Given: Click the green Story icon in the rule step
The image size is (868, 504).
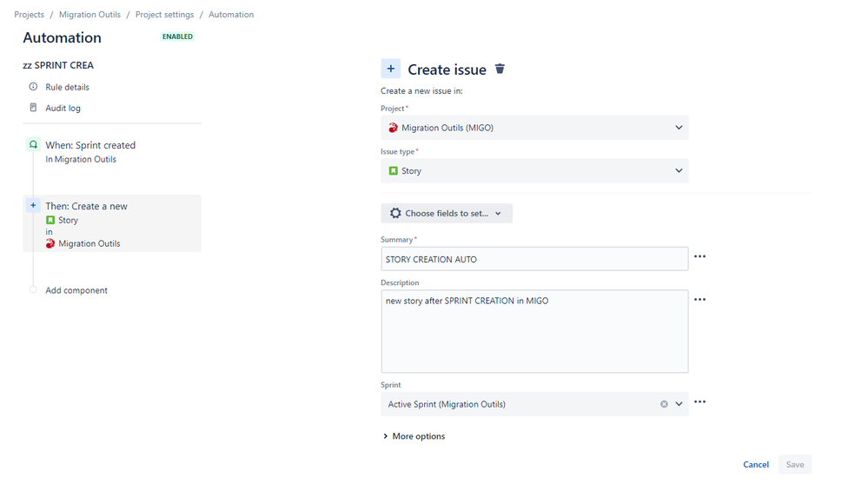Looking at the screenshot, I should pos(50,220).
